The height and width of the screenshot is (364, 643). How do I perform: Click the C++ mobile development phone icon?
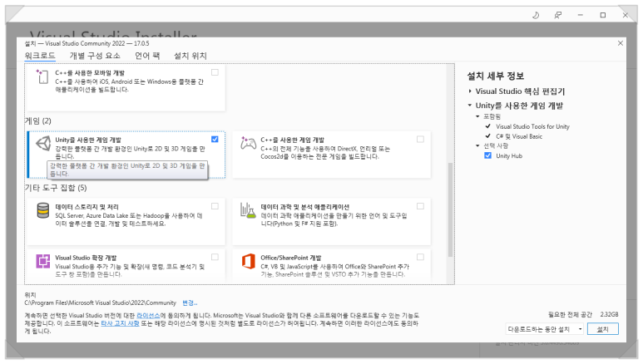pyautogui.click(x=42, y=76)
